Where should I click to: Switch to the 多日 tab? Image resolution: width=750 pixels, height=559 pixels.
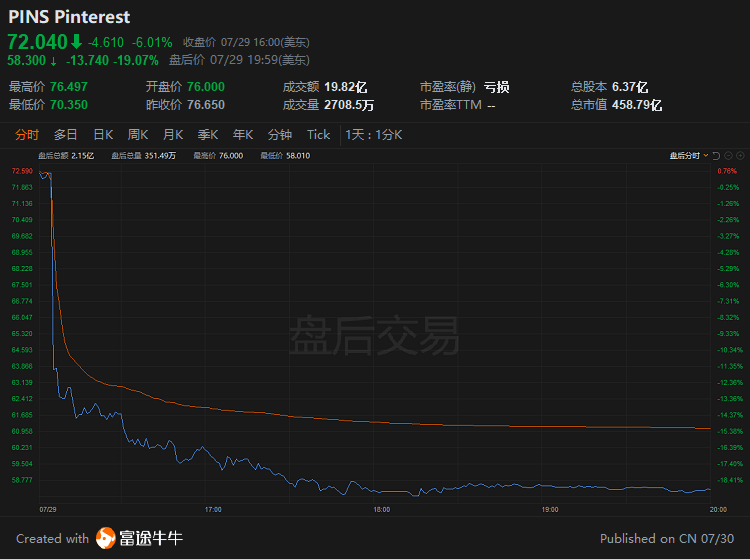click(x=66, y=135)
